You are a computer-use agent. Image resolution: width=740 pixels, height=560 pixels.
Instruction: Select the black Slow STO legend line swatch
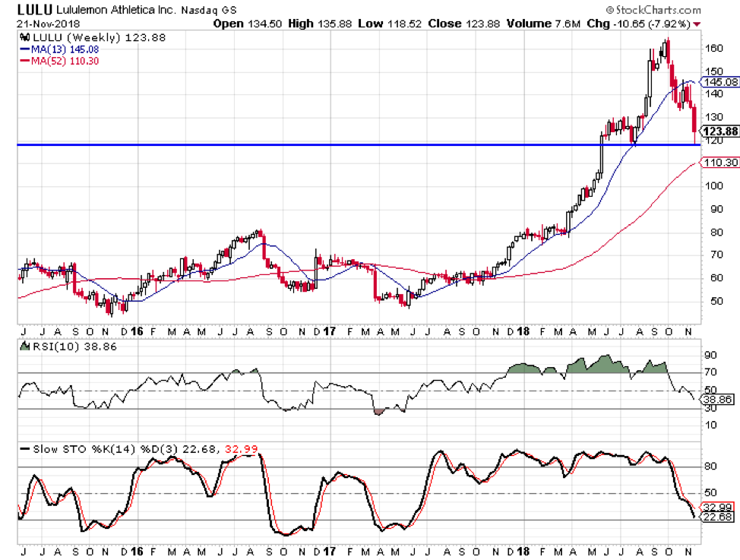pos(24,449)
